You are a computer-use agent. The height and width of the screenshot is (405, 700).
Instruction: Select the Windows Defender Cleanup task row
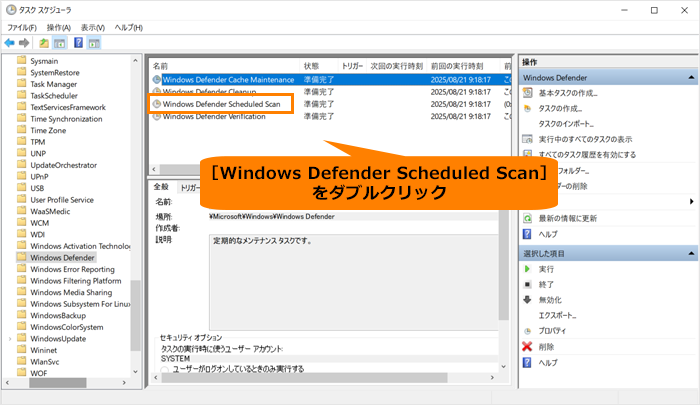pos(330,92)
